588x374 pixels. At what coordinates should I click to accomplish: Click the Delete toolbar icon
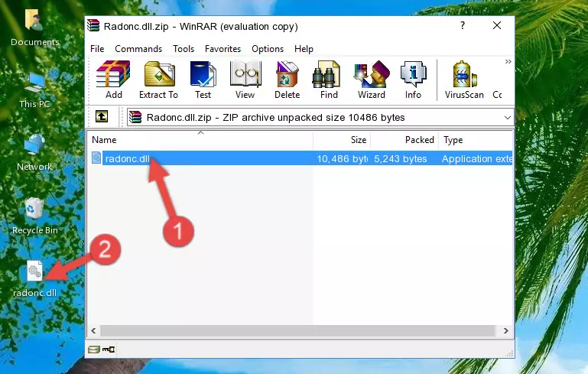(x=287, y=80)
